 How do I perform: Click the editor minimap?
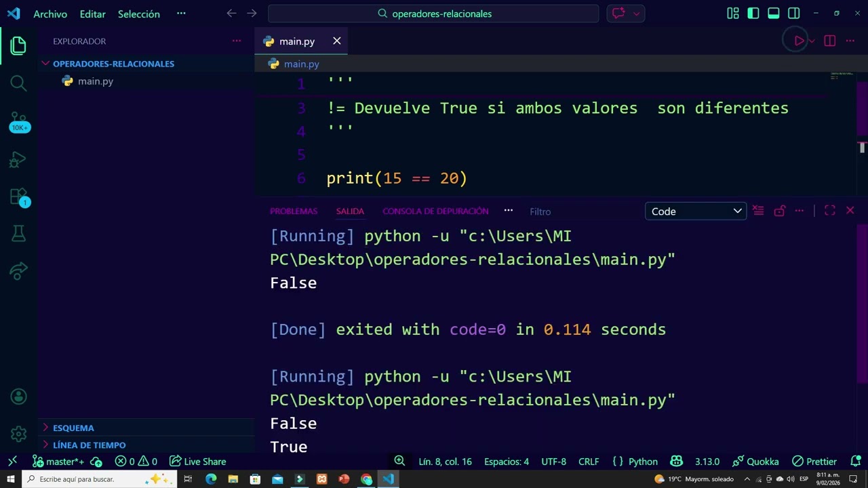click(x=842, y=76)
